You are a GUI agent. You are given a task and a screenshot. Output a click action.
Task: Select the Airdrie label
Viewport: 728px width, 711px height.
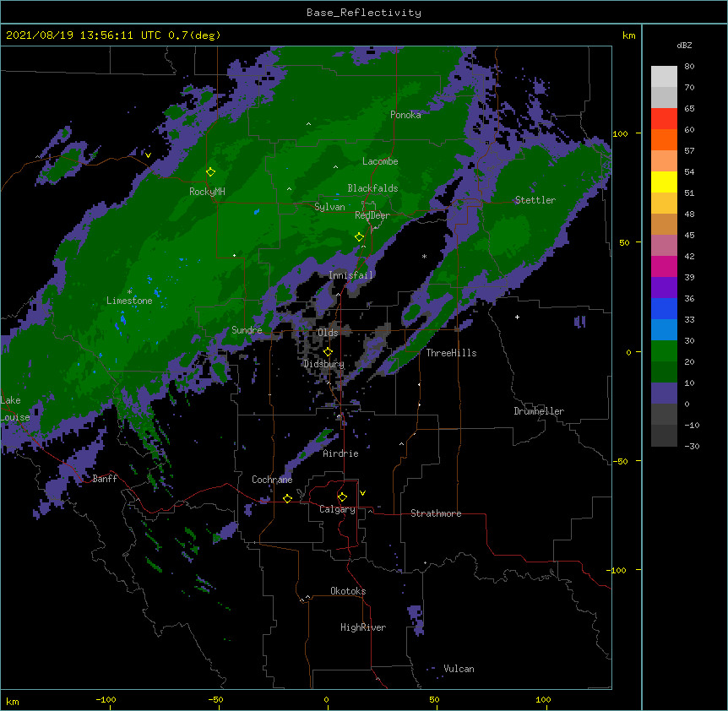tap(340, 453)
